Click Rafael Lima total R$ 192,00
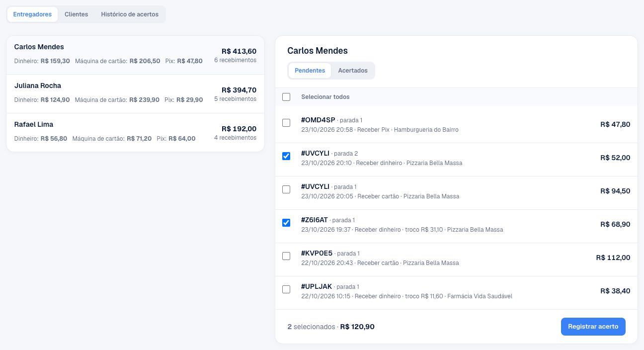The width and height of the screenshot is (644, 350). tap(239, 129)
